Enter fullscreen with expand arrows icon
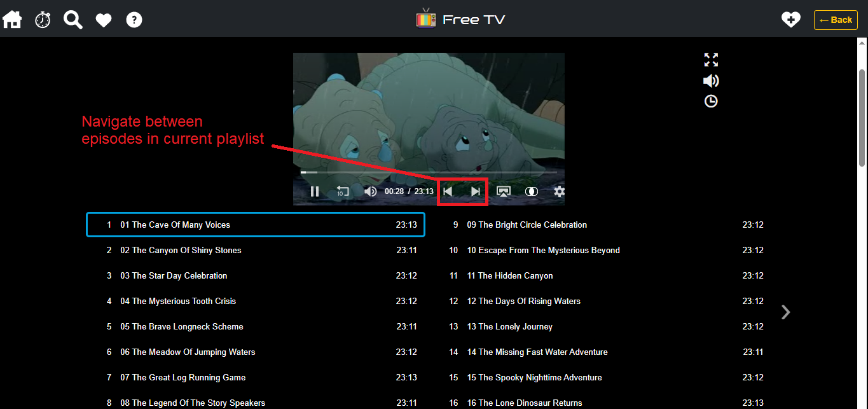 [x=711, y=60]
